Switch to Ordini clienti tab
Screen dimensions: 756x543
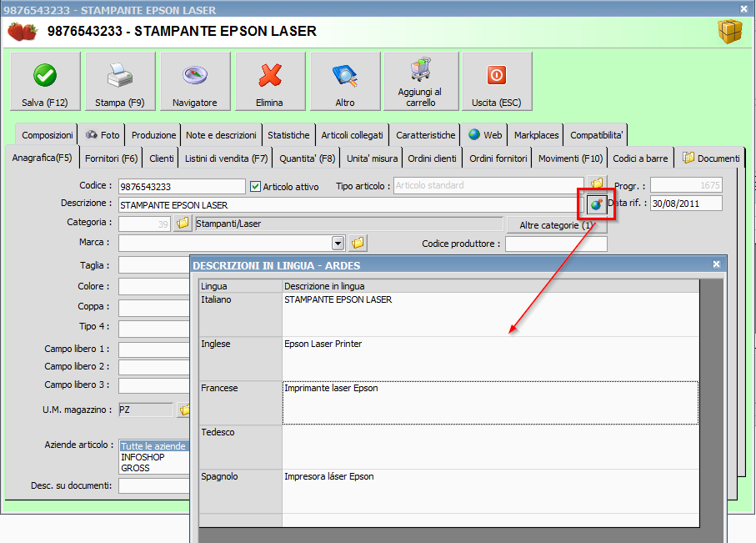coord(432,158)
